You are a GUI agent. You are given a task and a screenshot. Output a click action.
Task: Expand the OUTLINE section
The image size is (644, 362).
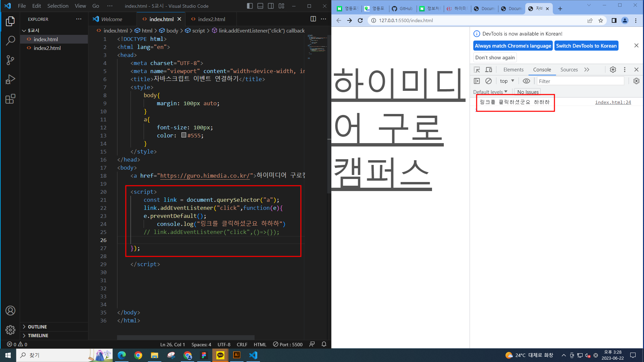[37, 327]
